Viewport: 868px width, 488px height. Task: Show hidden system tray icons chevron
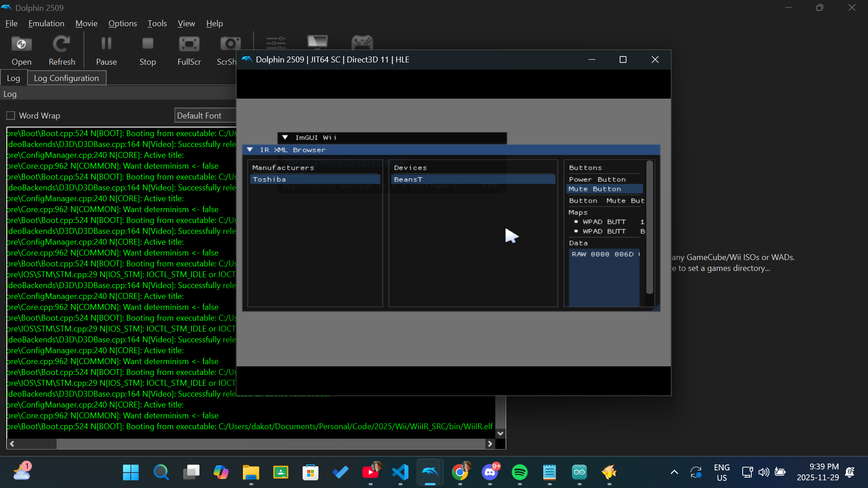[674, 473]
